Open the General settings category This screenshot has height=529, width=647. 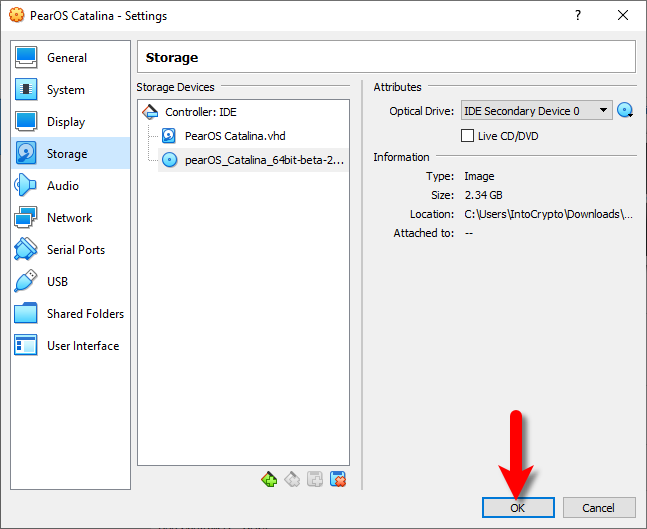[x=71, y=57]
